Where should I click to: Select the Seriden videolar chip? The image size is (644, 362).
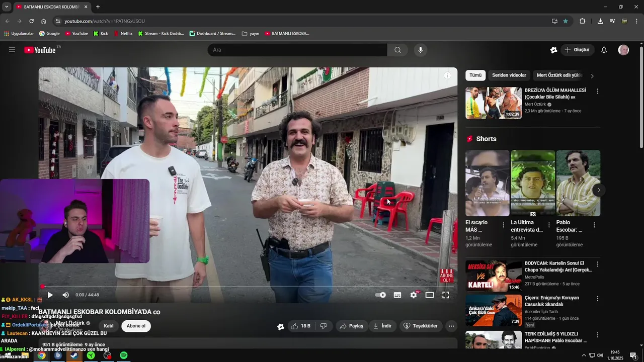pyautogui.click(x=509, y=75)
